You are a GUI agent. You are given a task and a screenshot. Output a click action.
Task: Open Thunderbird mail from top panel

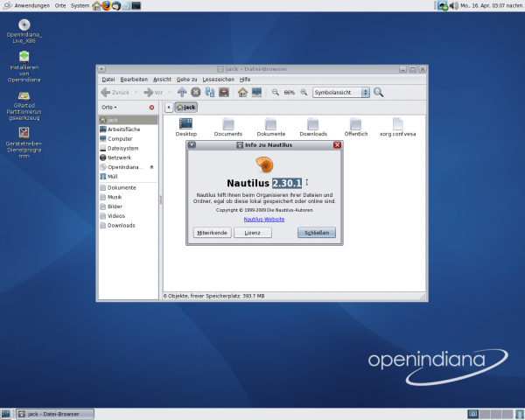coord(116,6)
